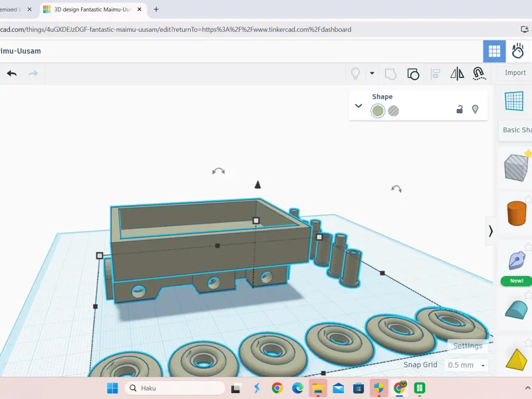Select the Mirror tool icon
The width and height of the screenshot is (532, 399).
457,74
